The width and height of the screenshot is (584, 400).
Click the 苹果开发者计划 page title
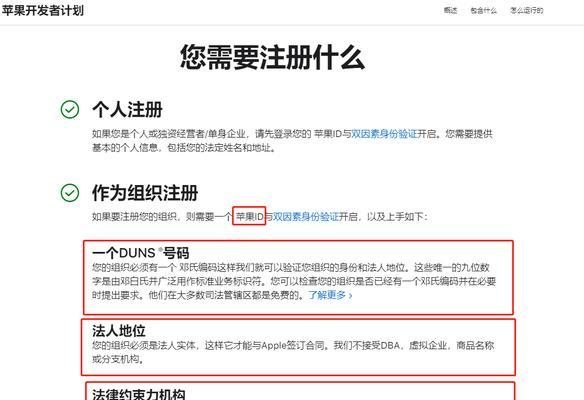pyautogui.click(x=42, y=10)
